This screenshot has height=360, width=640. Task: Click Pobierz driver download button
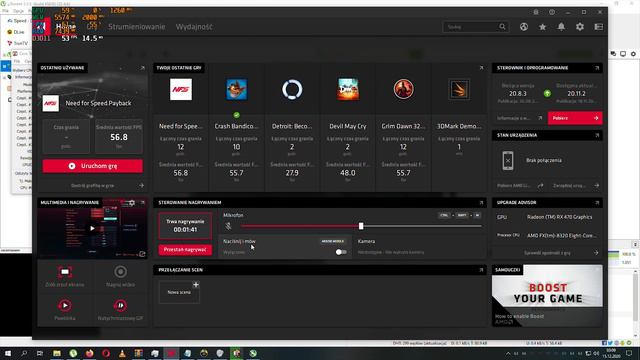coord(575,118)
